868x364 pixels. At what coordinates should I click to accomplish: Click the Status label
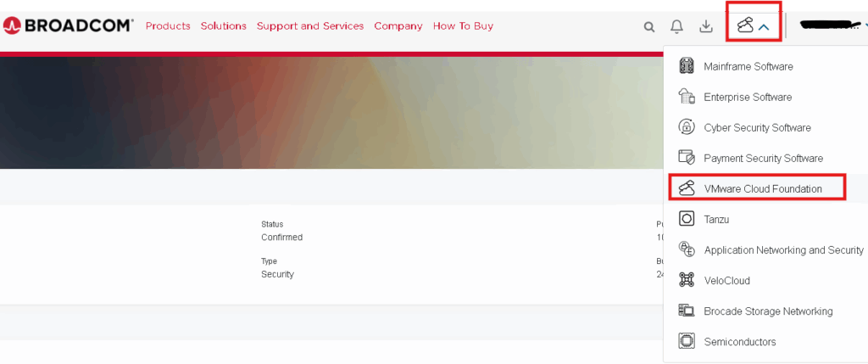(272, 224)
